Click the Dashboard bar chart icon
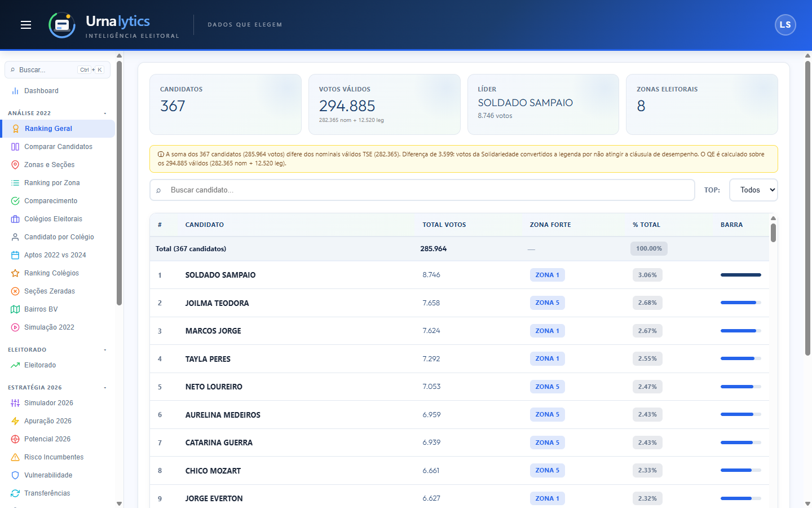The width and height of the screenshot is (812, 508). click(x=15, y=91)
